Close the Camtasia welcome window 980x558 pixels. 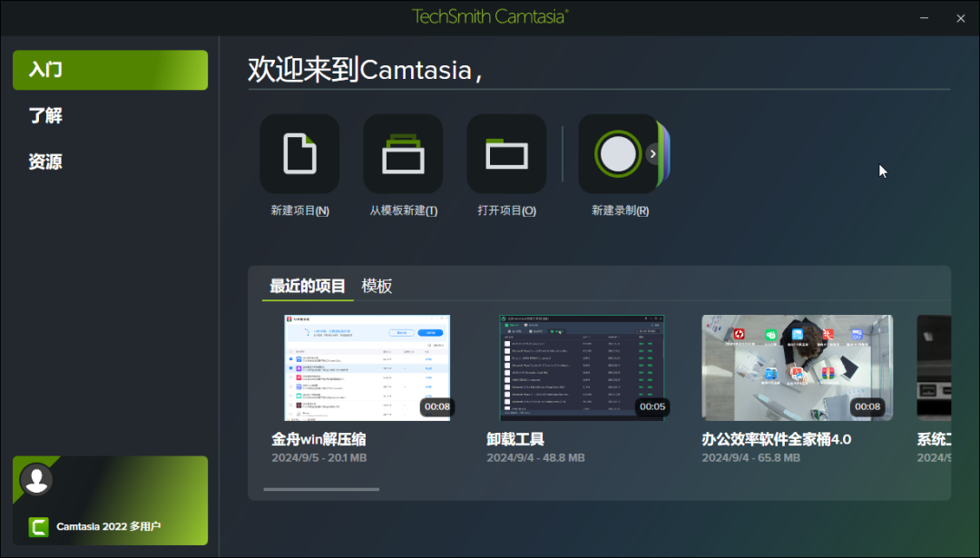click(x=961, y=18)
